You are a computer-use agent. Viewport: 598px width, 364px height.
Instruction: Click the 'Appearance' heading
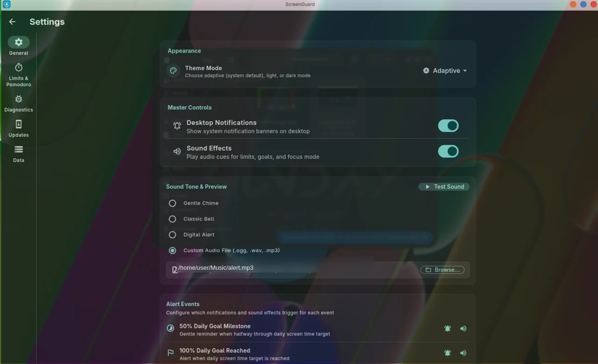pos(184,51)
